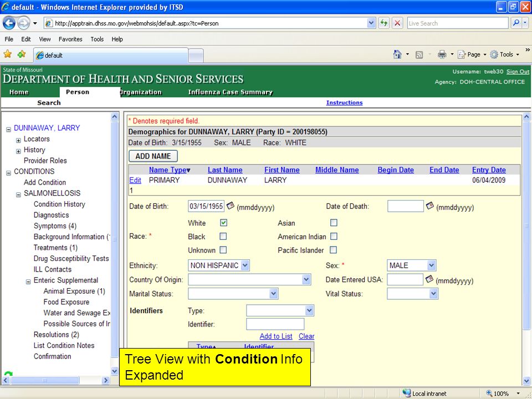Expand the Locators tree node
This screenshot has width=532, height=399.
pos(18,140)
